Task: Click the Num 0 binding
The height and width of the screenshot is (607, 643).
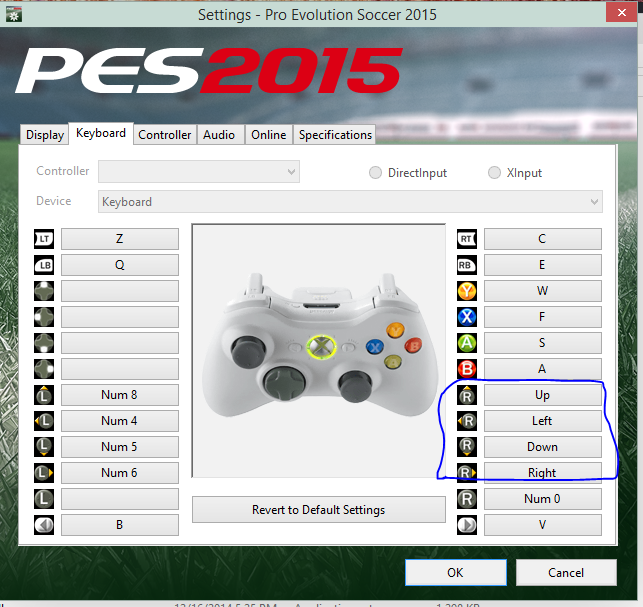Action: (x=543, y=499)
